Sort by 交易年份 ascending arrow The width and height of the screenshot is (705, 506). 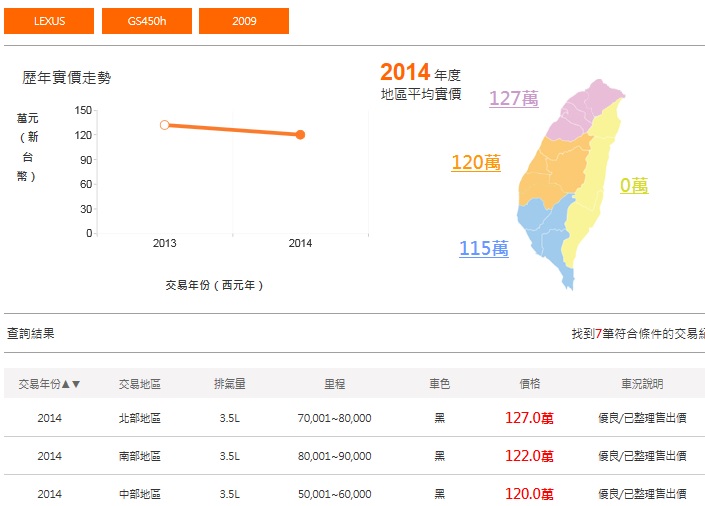(66, 384)
